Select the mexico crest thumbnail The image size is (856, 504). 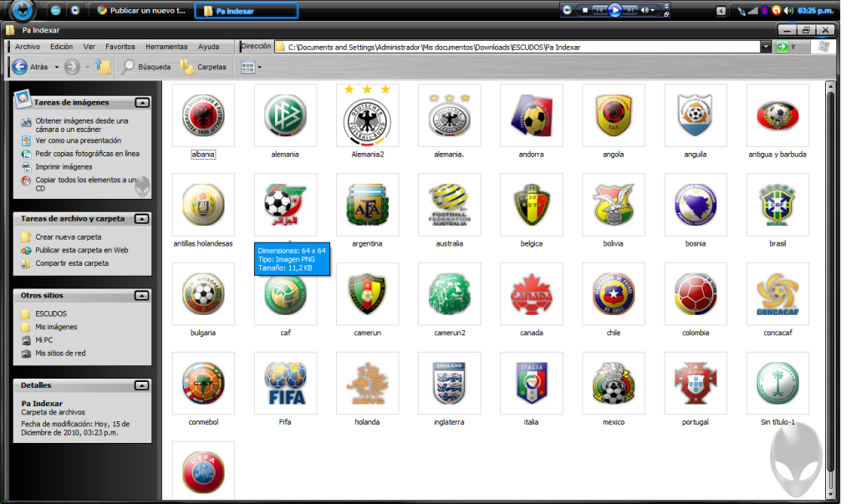point(614,384)
